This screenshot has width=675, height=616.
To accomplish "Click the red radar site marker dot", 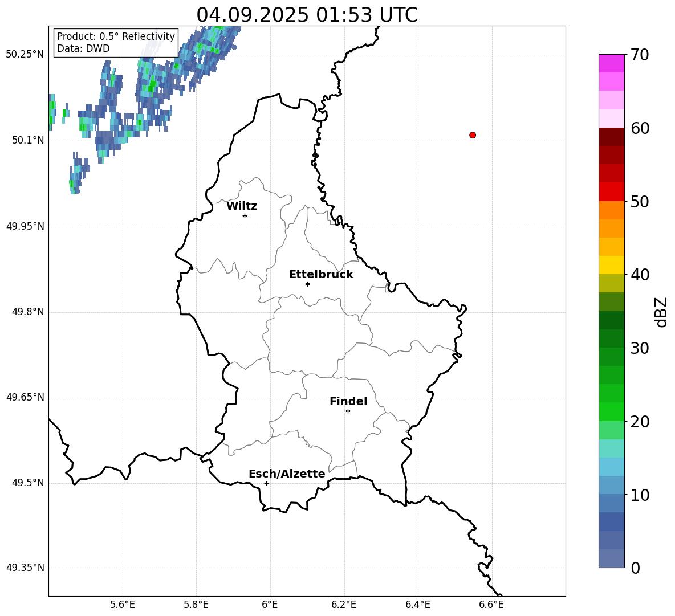I will coord(473,135).
